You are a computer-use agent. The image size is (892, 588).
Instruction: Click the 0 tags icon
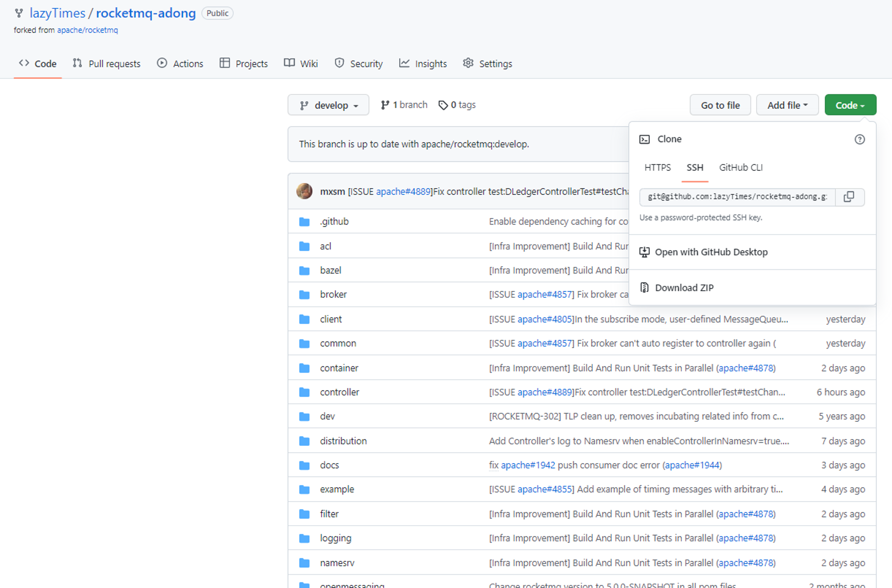tap(442, 105)
